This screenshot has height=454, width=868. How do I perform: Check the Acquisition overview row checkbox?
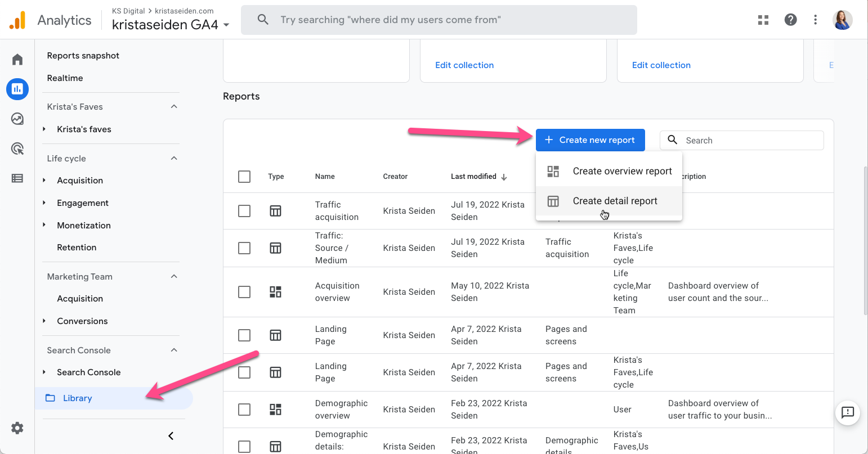[244, 292]
